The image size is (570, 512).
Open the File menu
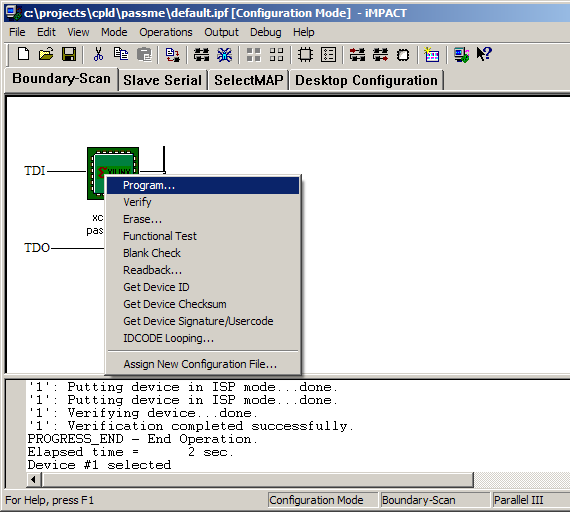[17, 32]
